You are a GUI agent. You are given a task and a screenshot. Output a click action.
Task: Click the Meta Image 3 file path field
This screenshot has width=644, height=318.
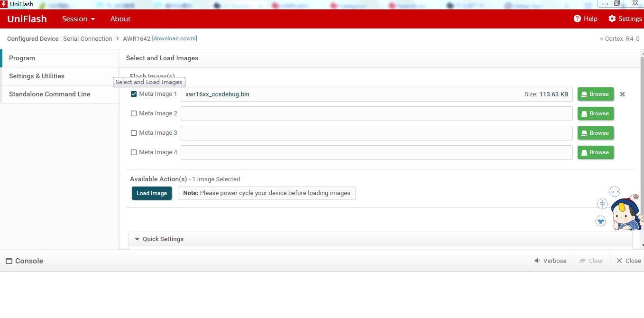377,133
